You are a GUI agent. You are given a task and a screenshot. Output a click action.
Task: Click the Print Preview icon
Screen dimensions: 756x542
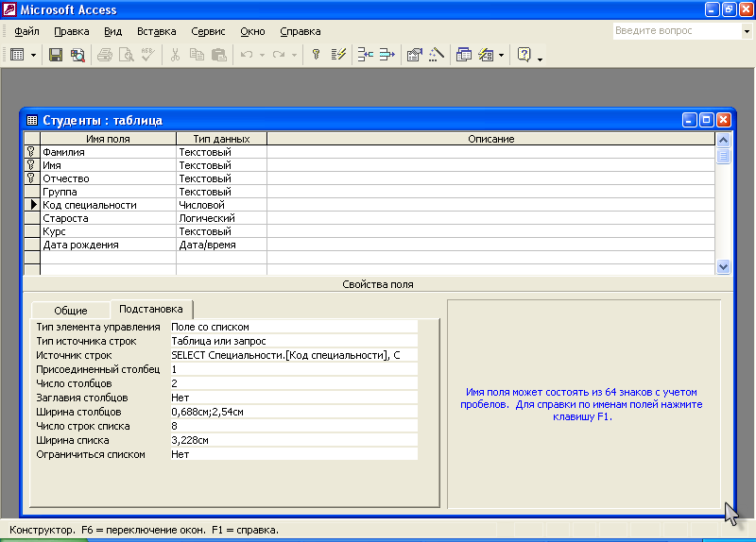127,55
